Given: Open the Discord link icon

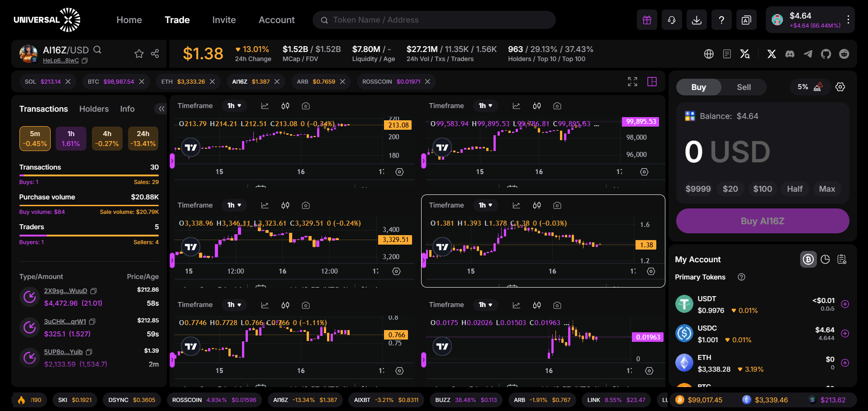Looking at the screenshot, I should pos(790,54).
